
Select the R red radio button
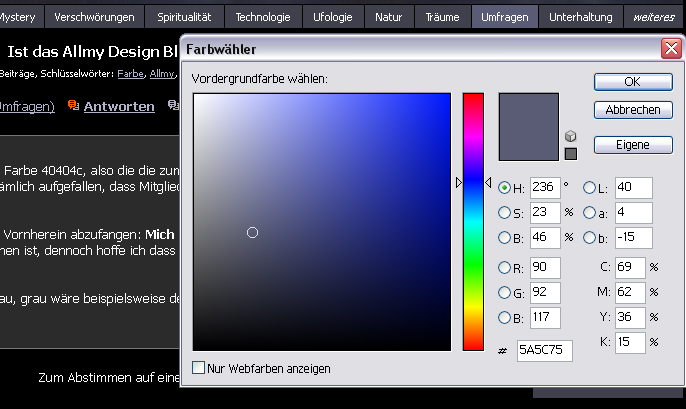(504, 267)
